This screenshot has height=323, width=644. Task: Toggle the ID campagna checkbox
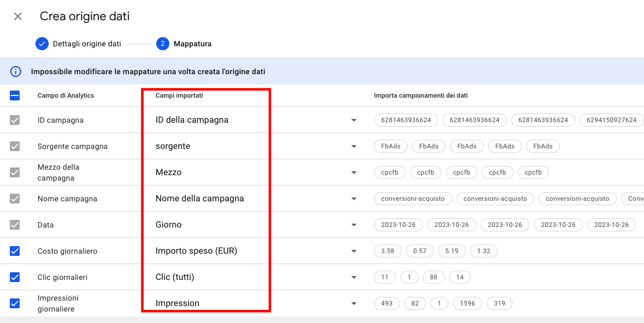[x=15, y=120]
